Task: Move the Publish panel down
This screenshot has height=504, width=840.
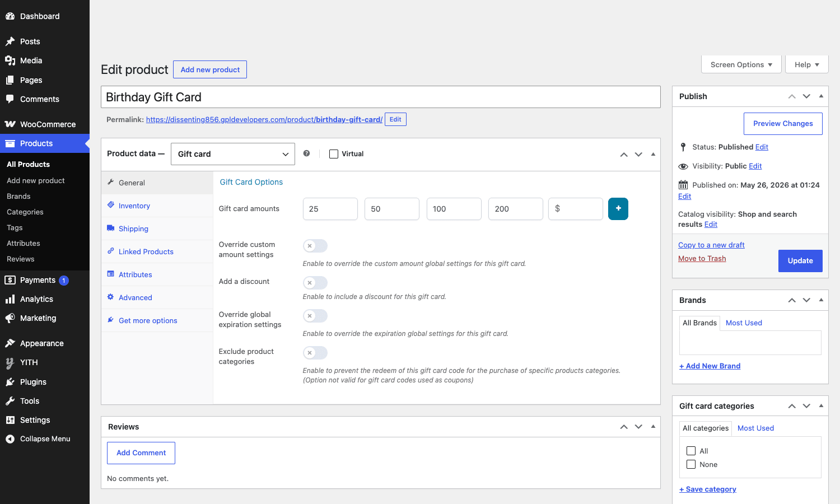Action: tap(806, 96)
